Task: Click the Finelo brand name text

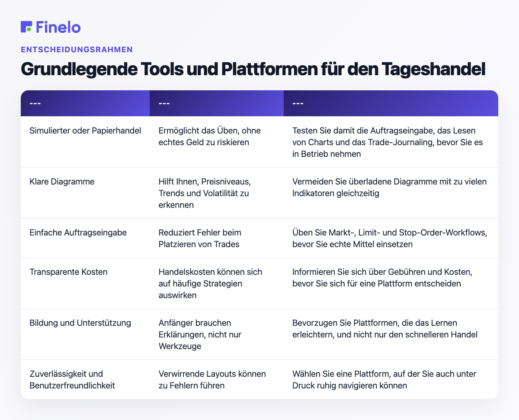Action: 58,27
